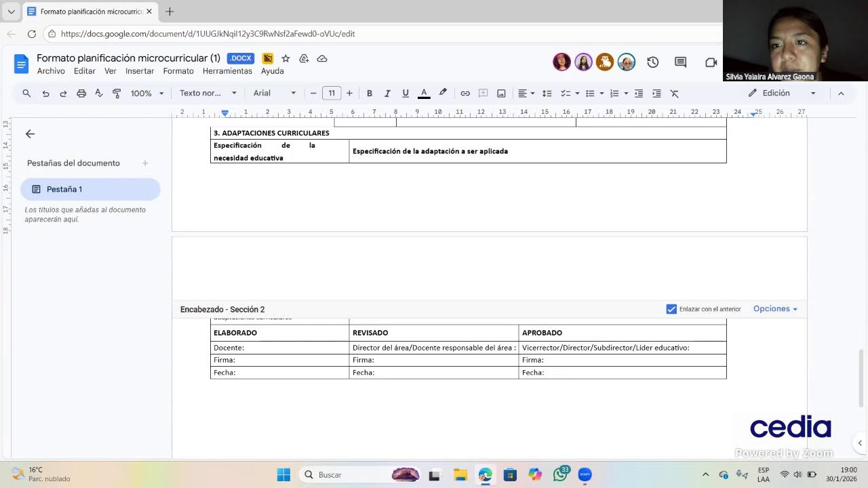This screenshot has height=488, width=868.
Task: Decrease the indent
Action: point(639,94)
